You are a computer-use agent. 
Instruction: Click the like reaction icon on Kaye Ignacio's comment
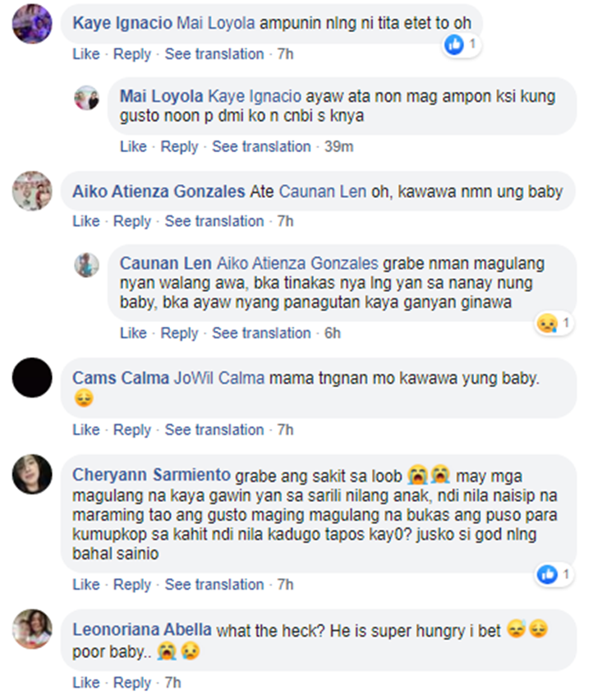tap(454, 44)
